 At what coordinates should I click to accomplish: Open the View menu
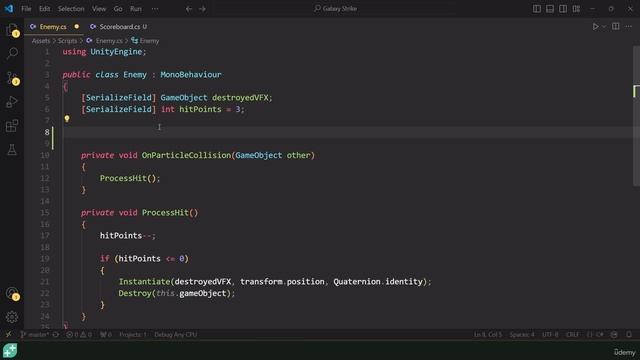coord(99,9)
